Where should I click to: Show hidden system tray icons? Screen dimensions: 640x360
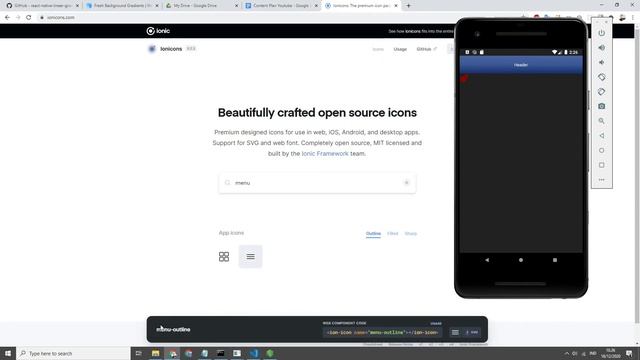click(x=567, y=353)
